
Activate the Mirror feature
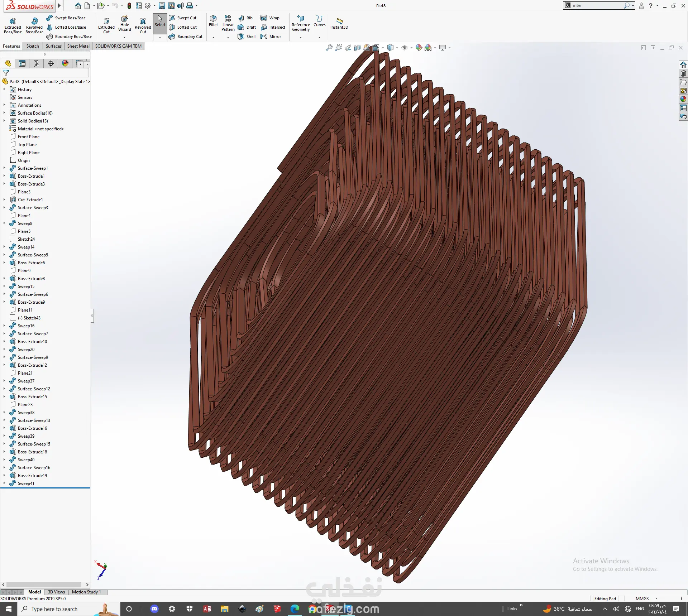click(x=271, y=37)
